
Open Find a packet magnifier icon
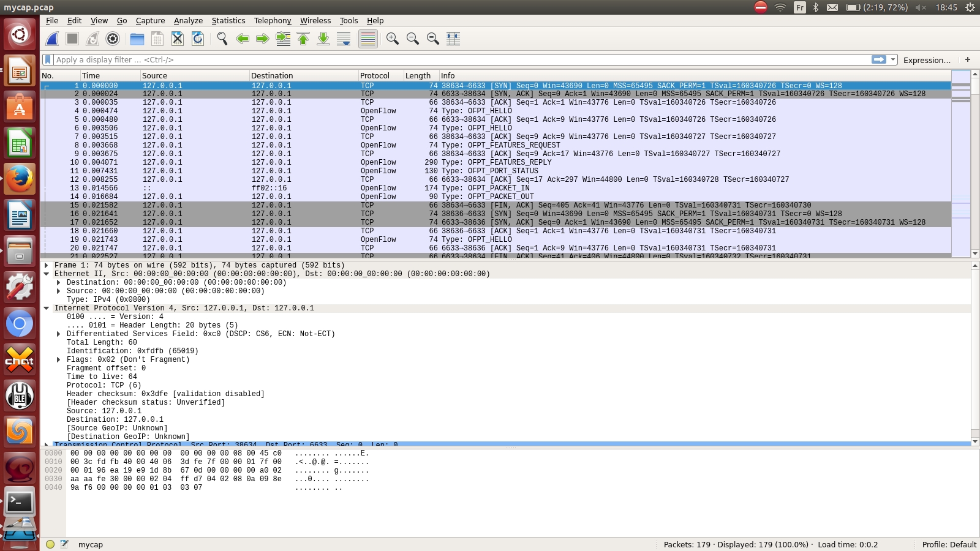tap(222, 39)
